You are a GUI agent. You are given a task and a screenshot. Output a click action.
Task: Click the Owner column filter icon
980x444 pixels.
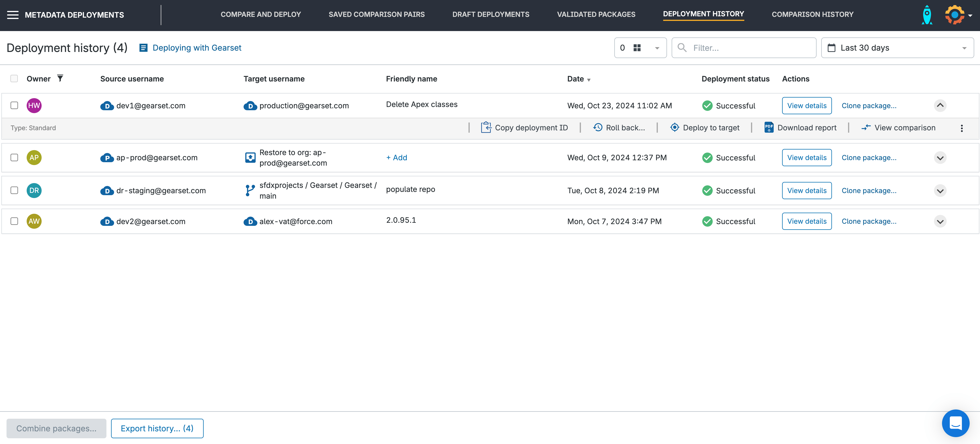(60, 78)
